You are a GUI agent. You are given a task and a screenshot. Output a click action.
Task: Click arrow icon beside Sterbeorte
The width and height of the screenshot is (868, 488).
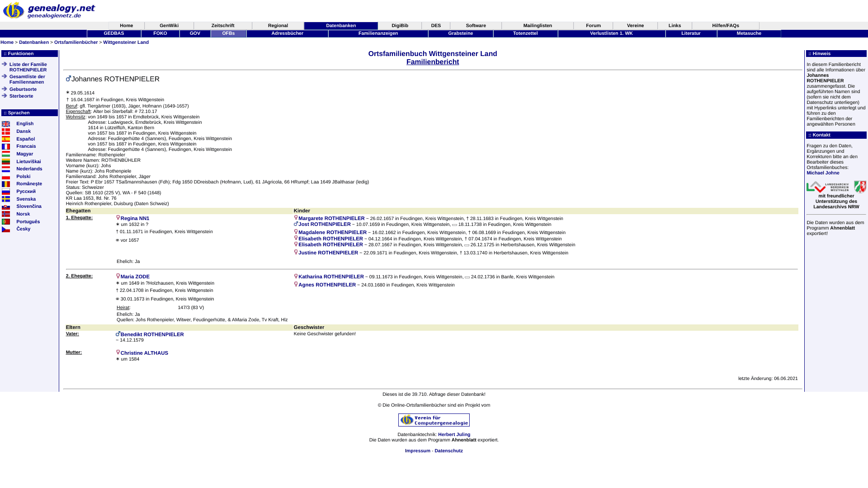coord(5,96)
